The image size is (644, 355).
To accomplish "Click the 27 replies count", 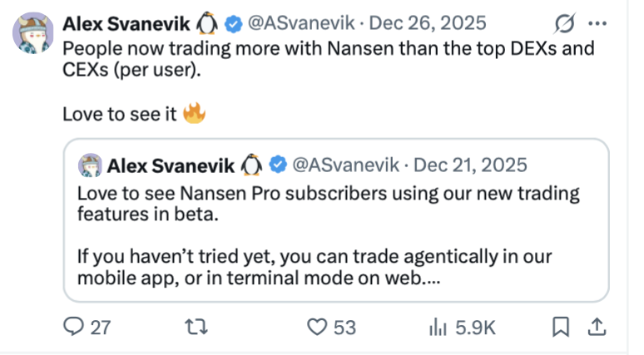I will 100,328.
